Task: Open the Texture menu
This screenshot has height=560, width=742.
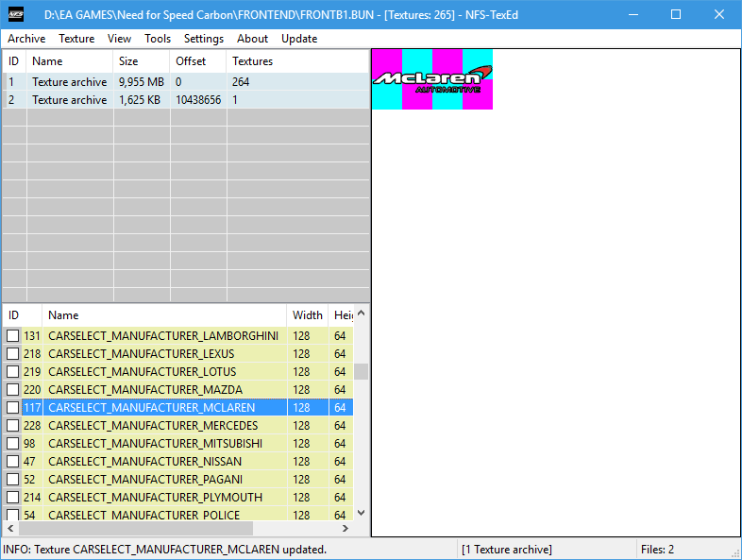Action: coord(76,39)
